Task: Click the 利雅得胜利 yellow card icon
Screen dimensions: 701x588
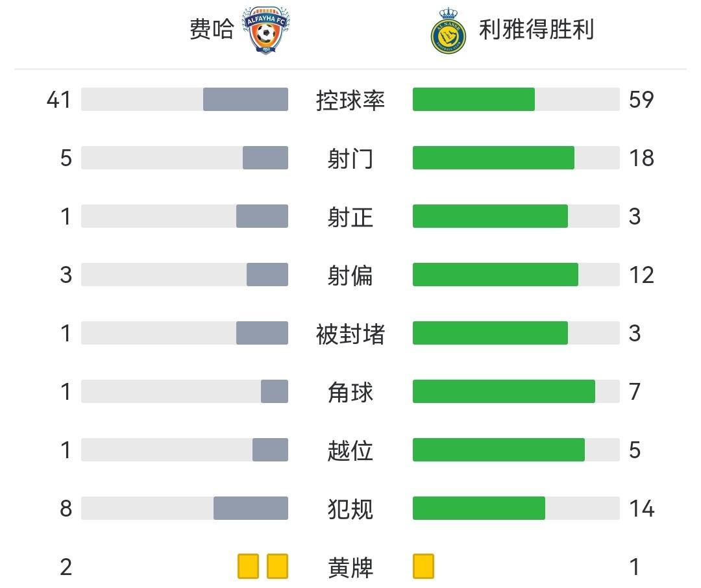Action: coord(423,566)
